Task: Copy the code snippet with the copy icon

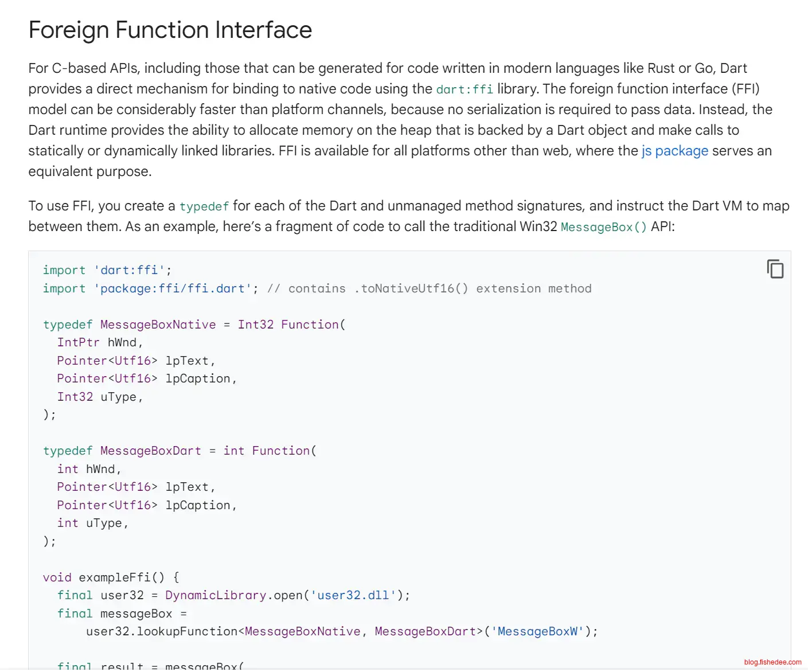Action: pyautogui.click(x=775, y=269)
